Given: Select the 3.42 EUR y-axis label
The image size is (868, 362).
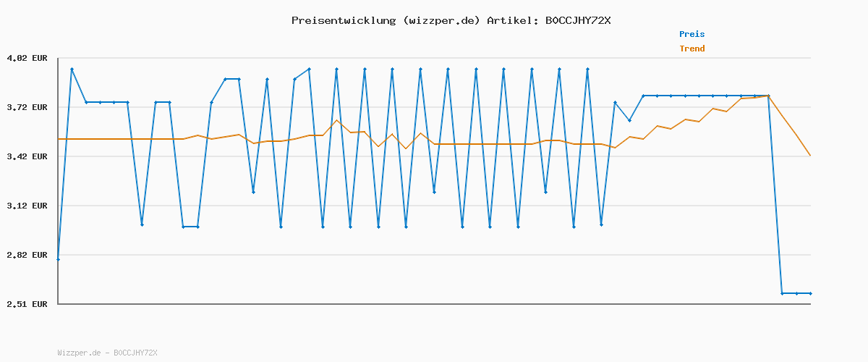Looking at the screenshot, I should [x=27, y=156].
